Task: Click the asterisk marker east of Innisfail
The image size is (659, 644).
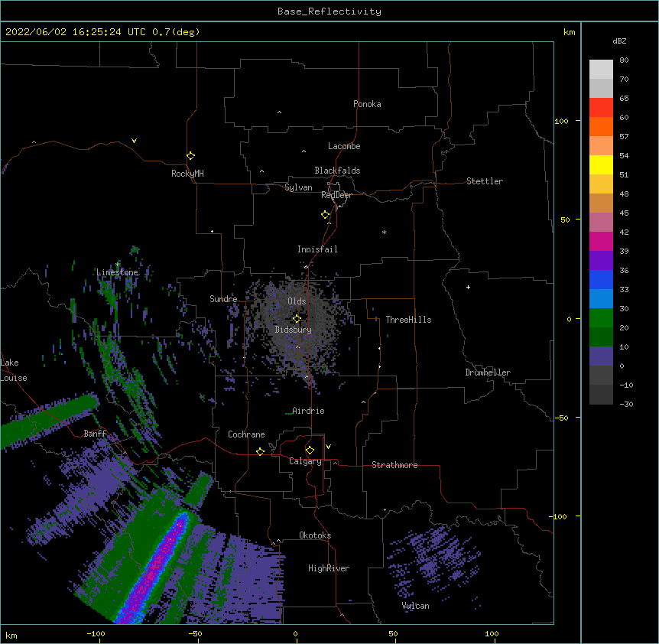Action: 384,232
